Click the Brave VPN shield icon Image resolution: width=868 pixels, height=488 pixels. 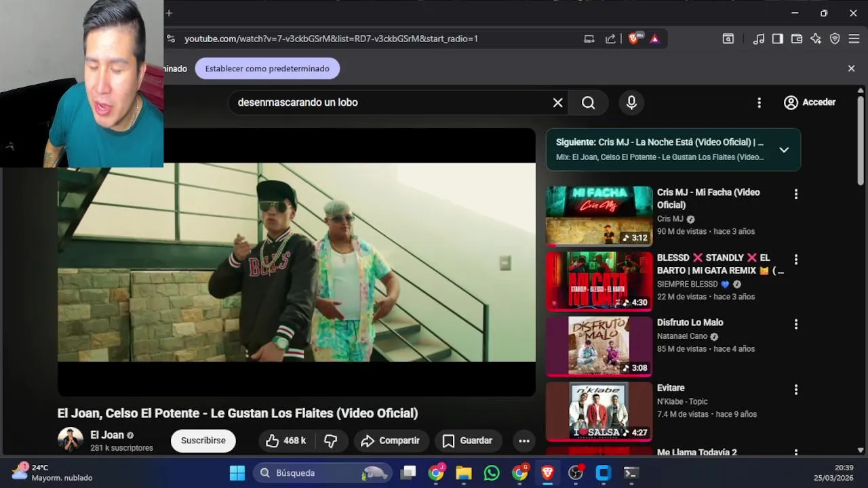[835, 39]
